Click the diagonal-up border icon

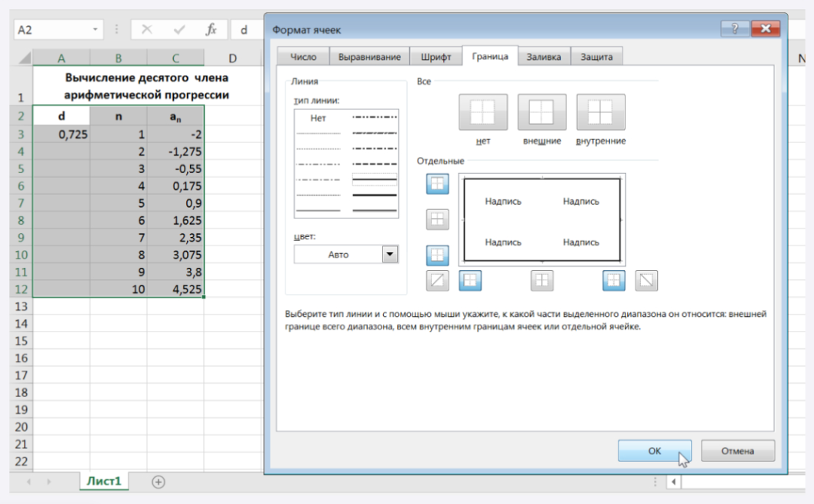tap(437, 281)
